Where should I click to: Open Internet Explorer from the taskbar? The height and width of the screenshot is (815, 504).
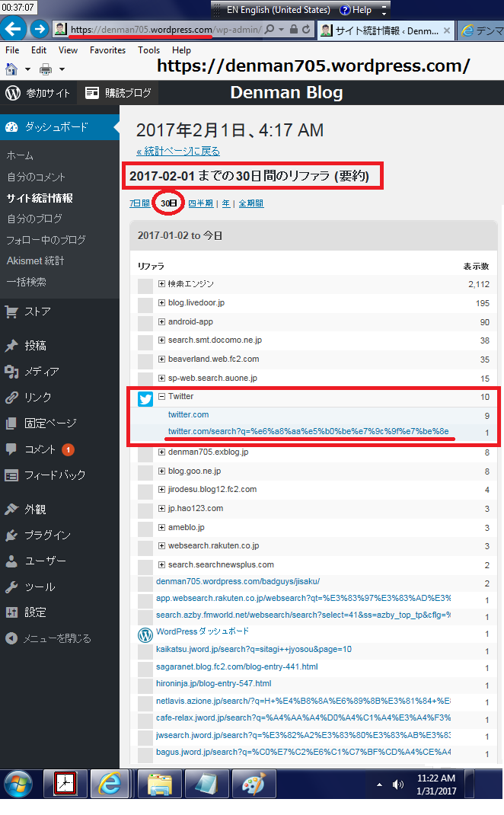coord(110,784)
